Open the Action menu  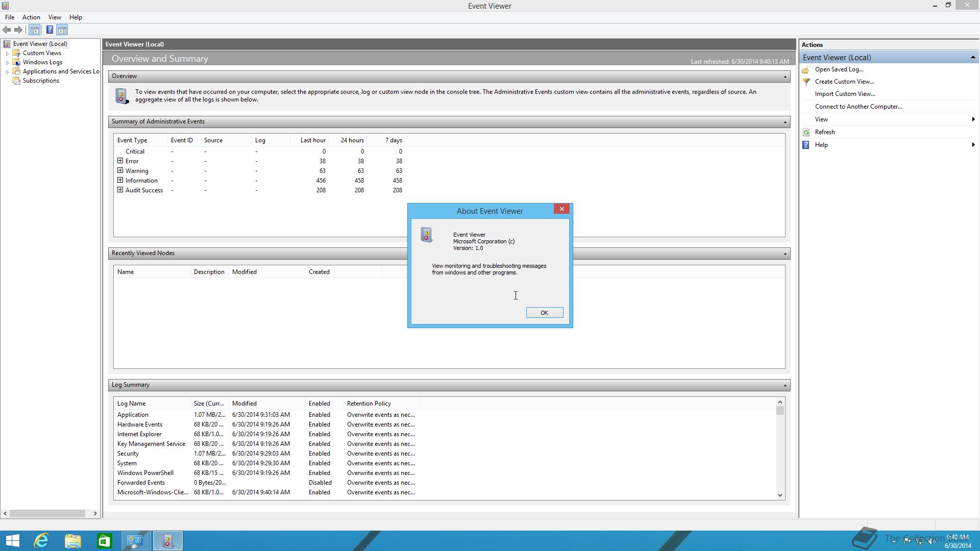(31, 17)
